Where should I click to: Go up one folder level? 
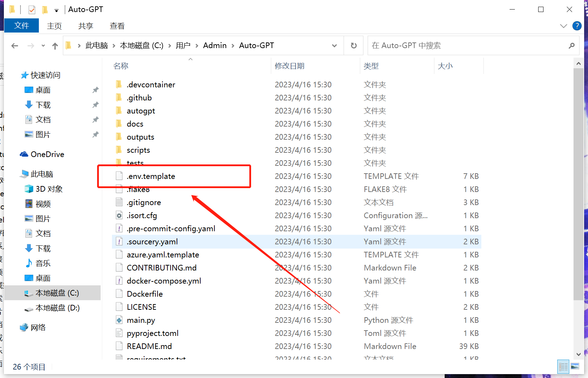click(55, 46)
